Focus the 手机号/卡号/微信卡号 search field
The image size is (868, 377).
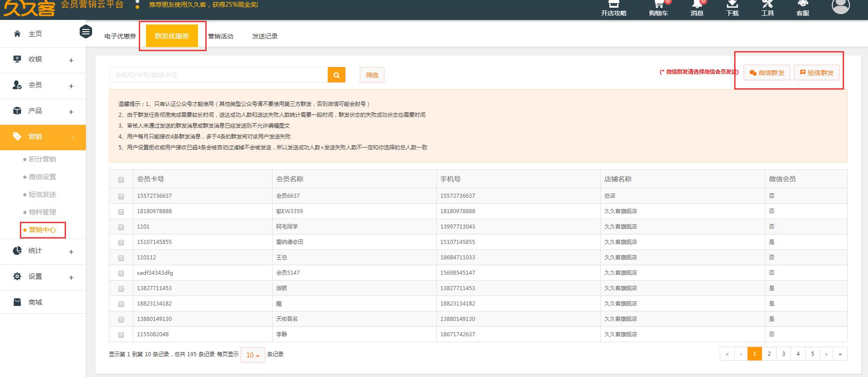click(x=218, y=75)
